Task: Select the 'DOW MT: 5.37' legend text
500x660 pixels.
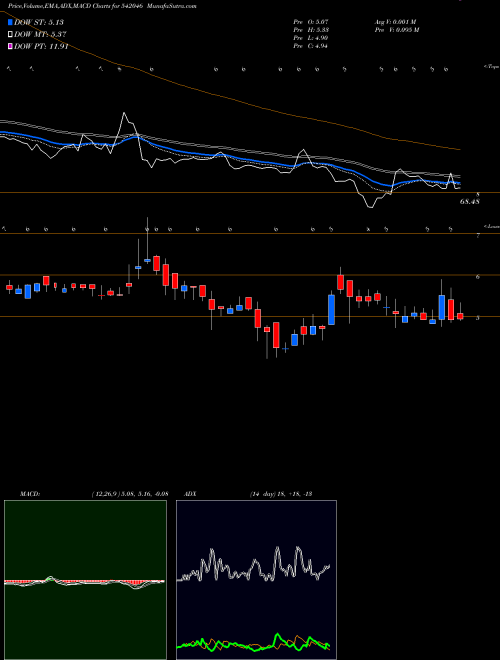Action: 40,35
